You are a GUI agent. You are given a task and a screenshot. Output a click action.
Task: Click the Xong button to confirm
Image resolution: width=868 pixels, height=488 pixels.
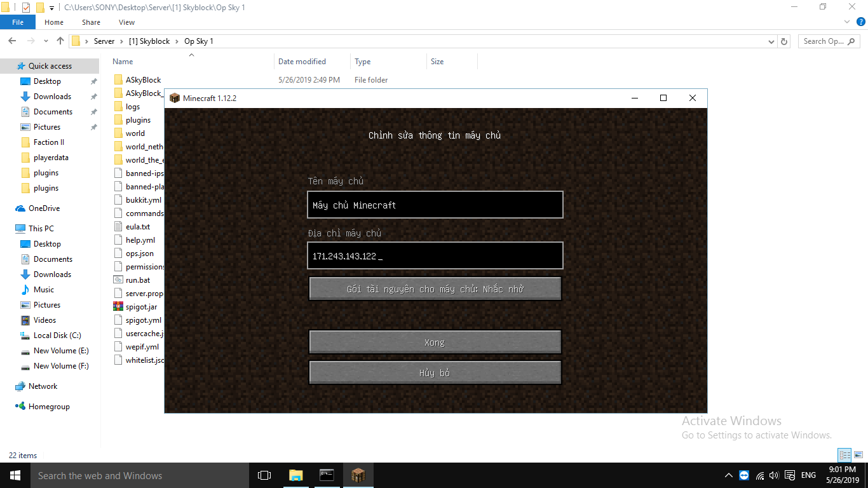pyautogui.click(x=435, y=342)
